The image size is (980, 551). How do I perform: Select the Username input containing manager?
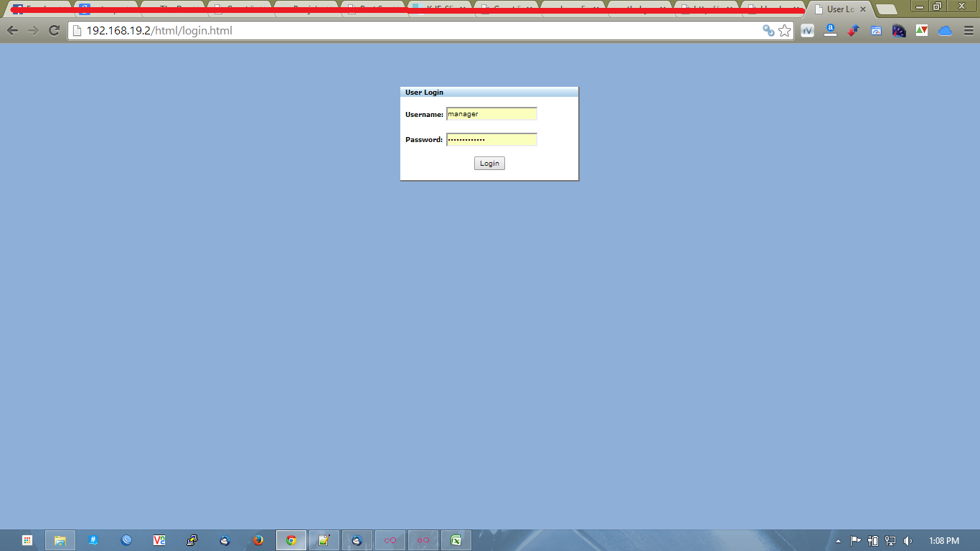click(491, 113)
